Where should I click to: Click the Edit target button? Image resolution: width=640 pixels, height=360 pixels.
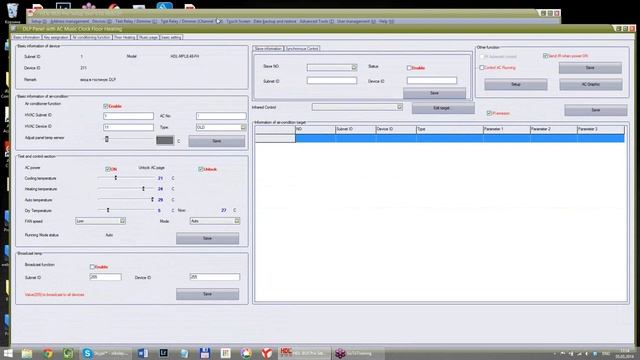(x=443, y=108)
